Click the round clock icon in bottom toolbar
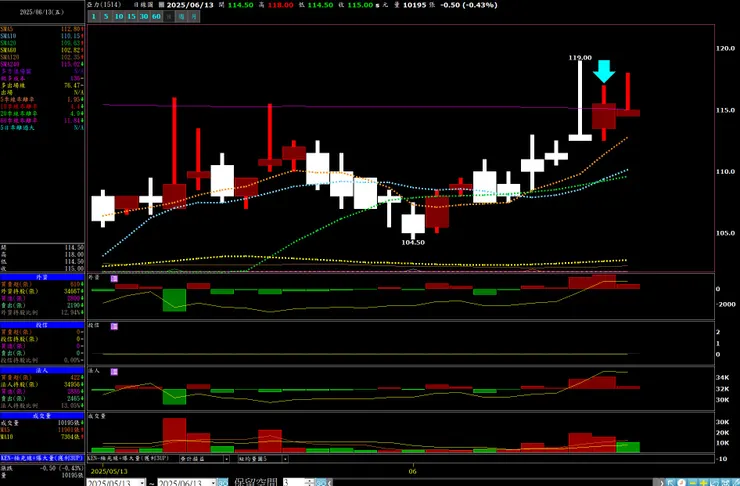Viewport: 740px width, 486px height. point(681,483)
